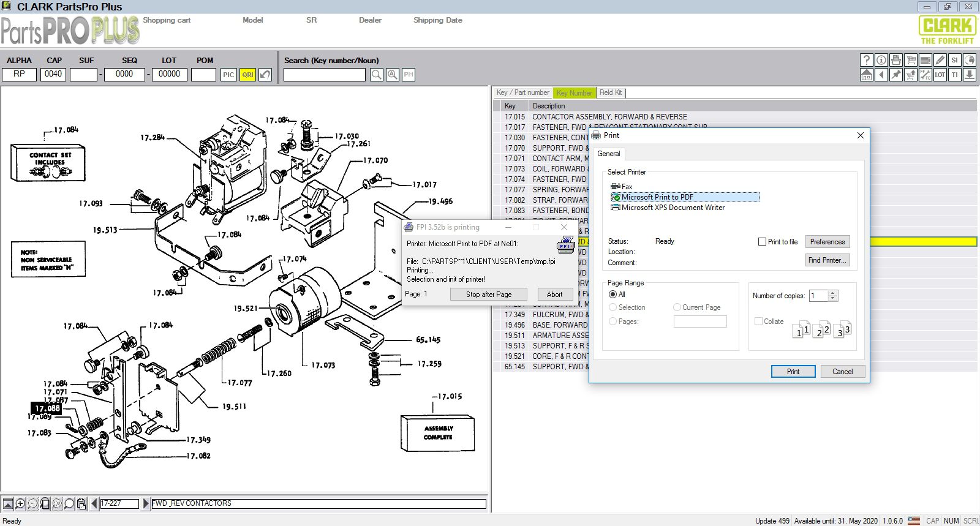980x526 pixels.
Task: Click the yellow QRI button
Action: [x=247, y=75]
